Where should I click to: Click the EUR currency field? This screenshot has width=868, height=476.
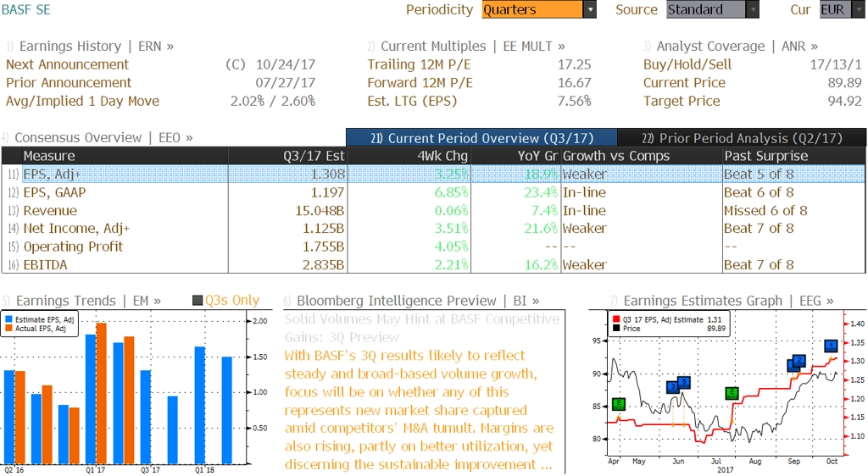pos(835,9)
